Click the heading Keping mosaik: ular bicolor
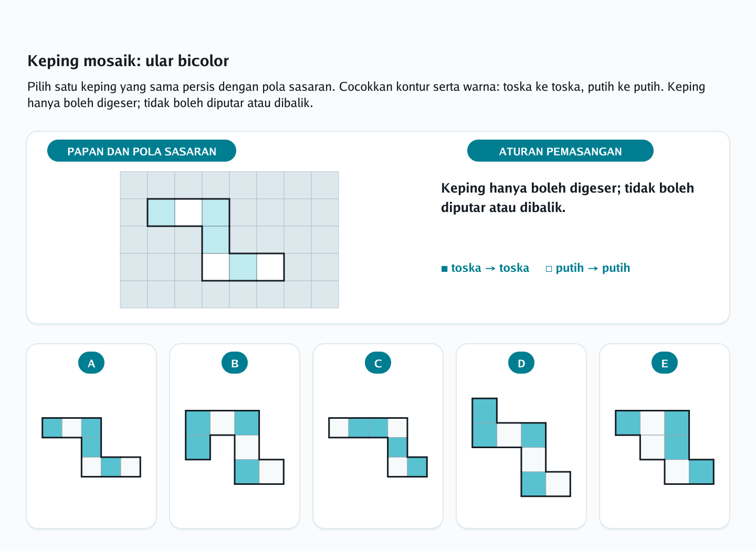756x551 pixels. (128, 61)
